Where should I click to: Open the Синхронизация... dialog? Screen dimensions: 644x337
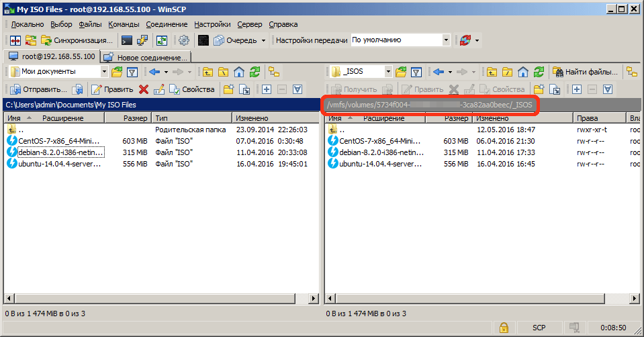(77, 40)
